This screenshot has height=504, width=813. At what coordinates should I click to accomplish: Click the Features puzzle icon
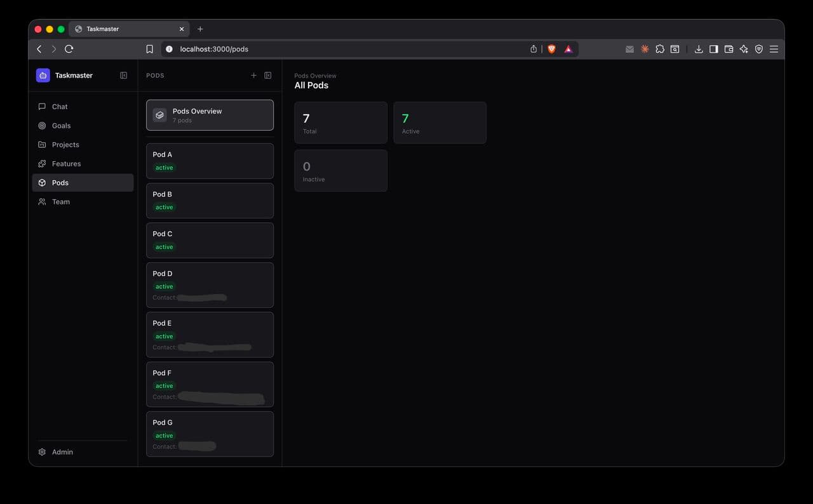click(x=43, y=164)
